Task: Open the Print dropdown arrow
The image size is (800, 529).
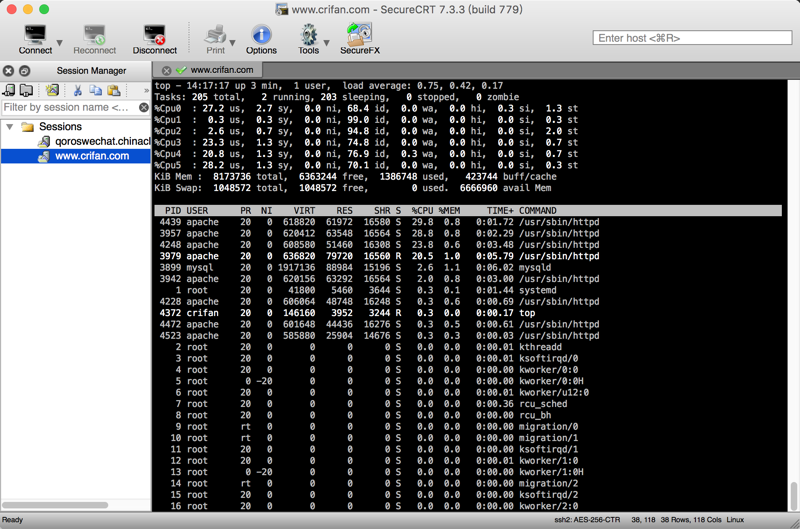Action: point(232,43)
